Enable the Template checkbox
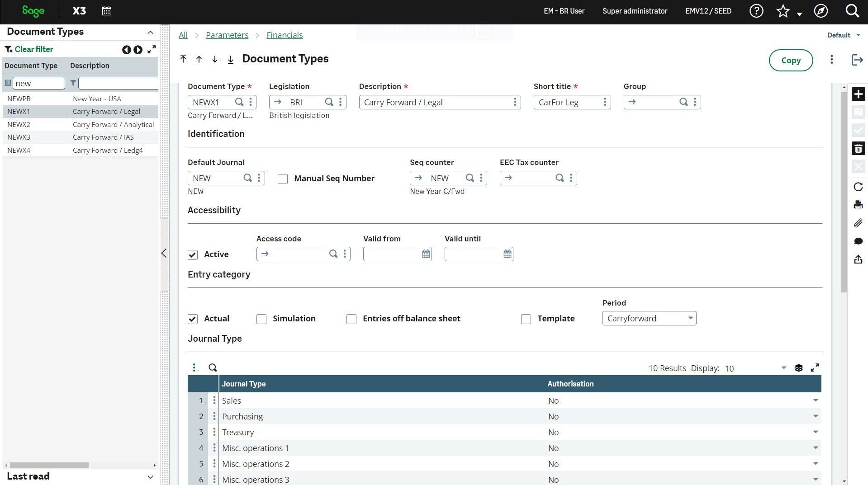The height and width of the screenshot is (485, 868). click(526, 319)
